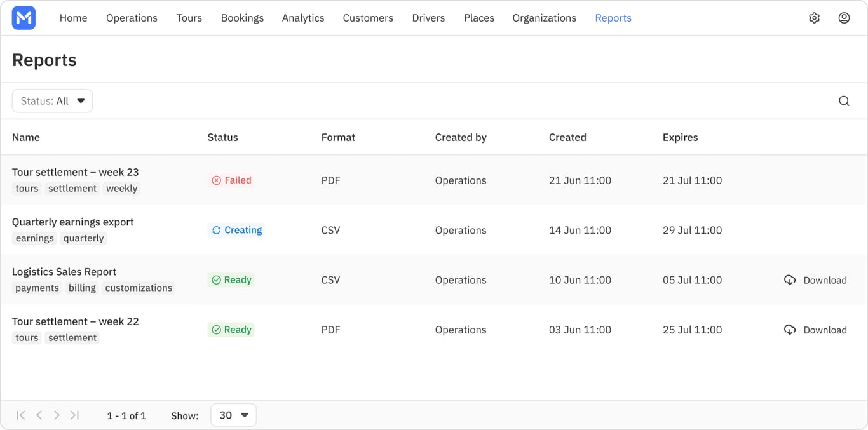Navigate to Drivers
This screenshot has width=868, height=430.
tap(428, 18)
